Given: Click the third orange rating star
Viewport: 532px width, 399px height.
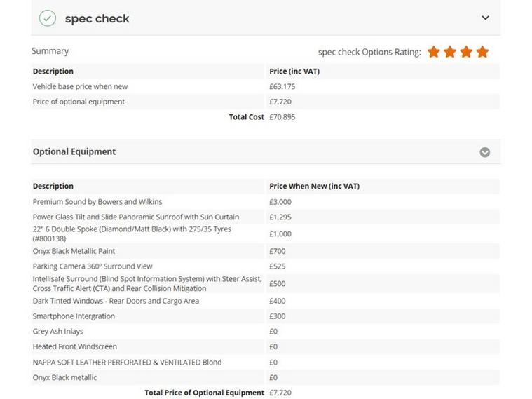Looking at the screenshot, I should pos(466,52).
